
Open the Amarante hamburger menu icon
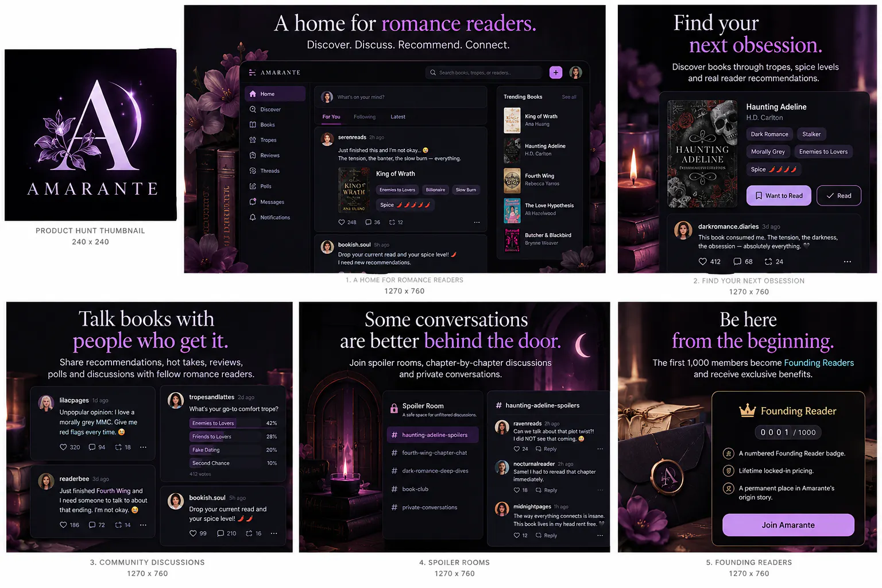click(x=252, y=72)
